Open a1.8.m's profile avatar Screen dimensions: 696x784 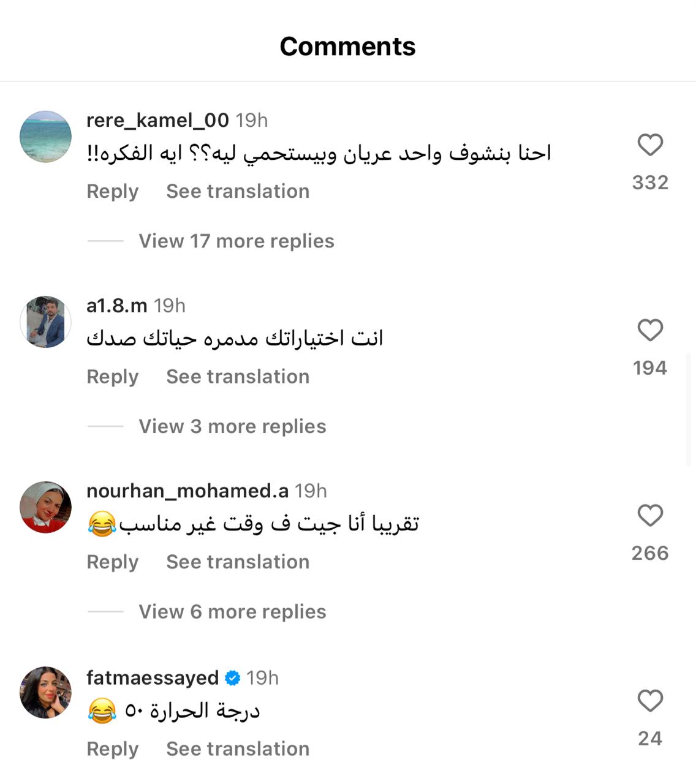[x=46, y=322]
